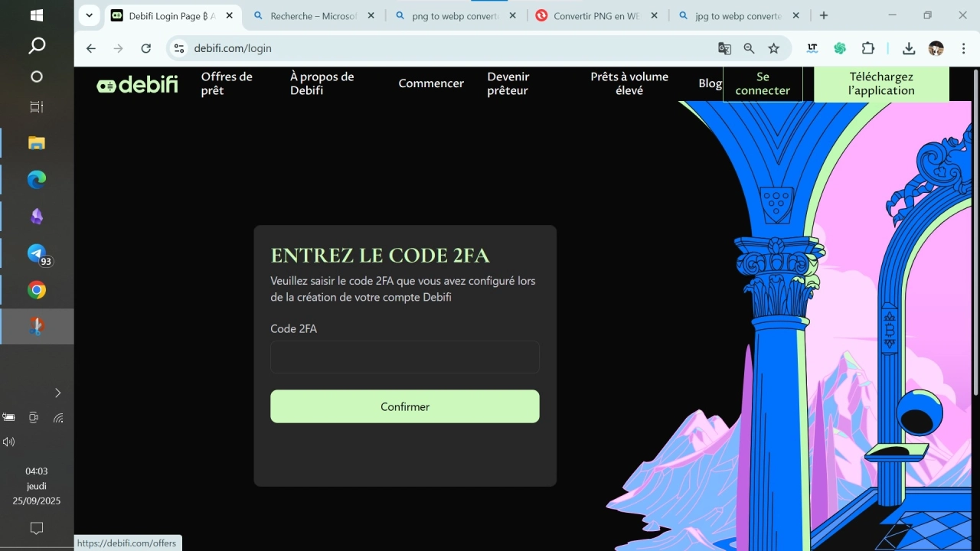Click the Se connecter button

[763, 83]
